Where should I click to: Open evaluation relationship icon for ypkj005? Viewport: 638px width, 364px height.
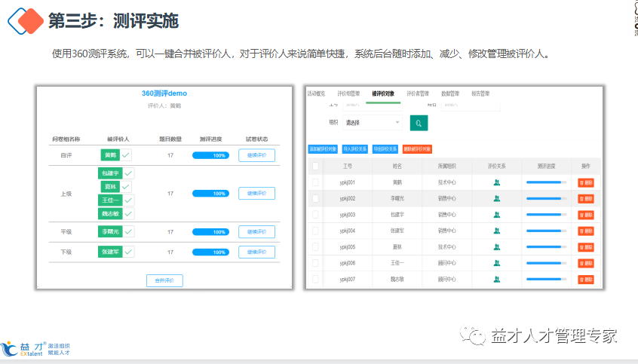(497, 247)
